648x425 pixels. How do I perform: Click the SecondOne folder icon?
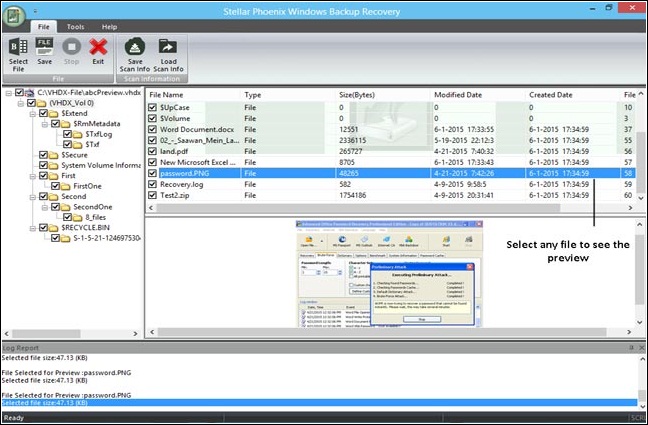click(x=66, y=207)
